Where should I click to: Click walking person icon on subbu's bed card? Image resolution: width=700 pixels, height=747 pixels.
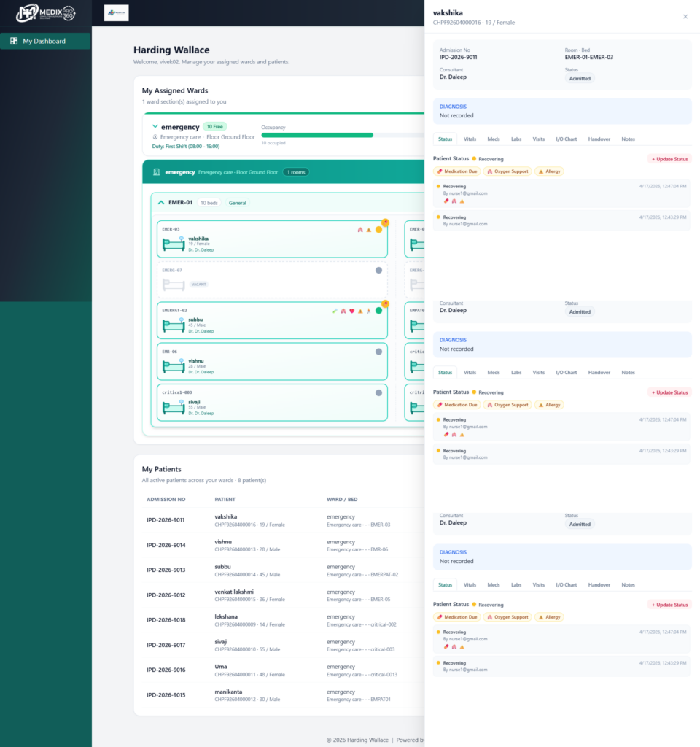368,311
